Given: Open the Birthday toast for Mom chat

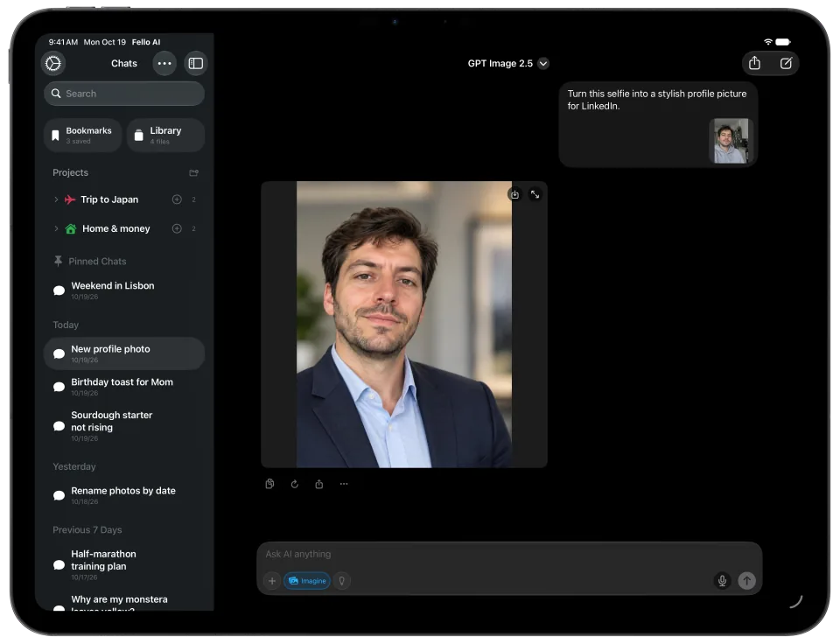Looking at the screenshot, I should 124,386.
